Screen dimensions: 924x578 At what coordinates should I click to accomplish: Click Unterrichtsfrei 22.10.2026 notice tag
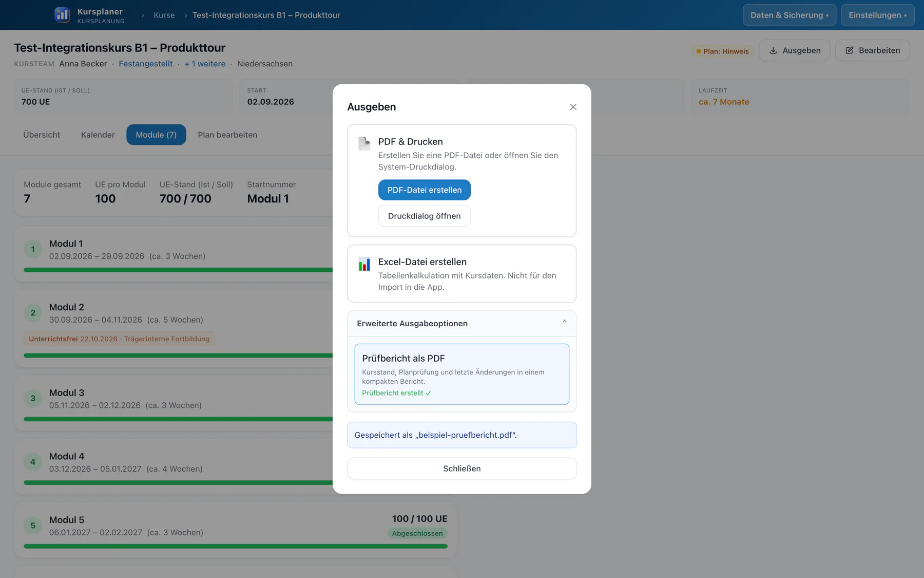[x=119, y=339]
